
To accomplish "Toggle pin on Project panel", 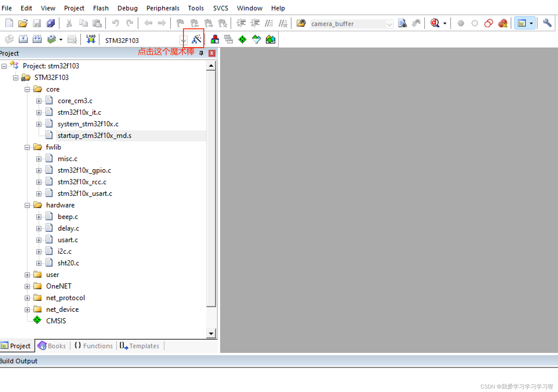I will (201, 53).
